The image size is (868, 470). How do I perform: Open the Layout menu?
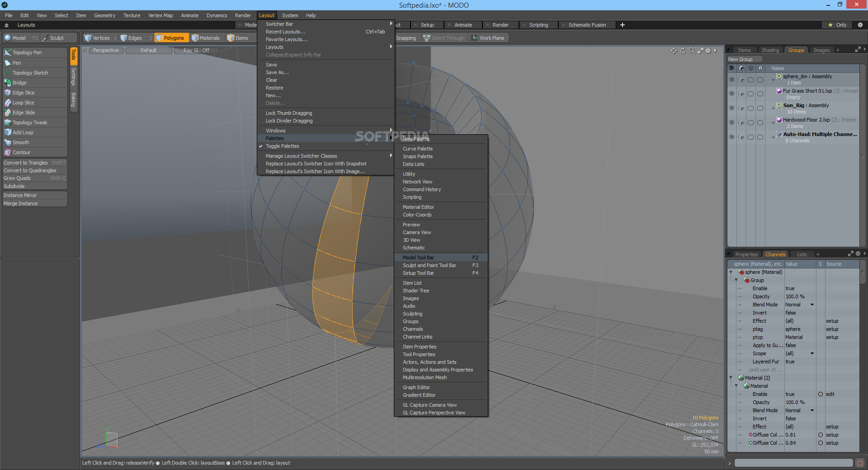coord(267,15)
